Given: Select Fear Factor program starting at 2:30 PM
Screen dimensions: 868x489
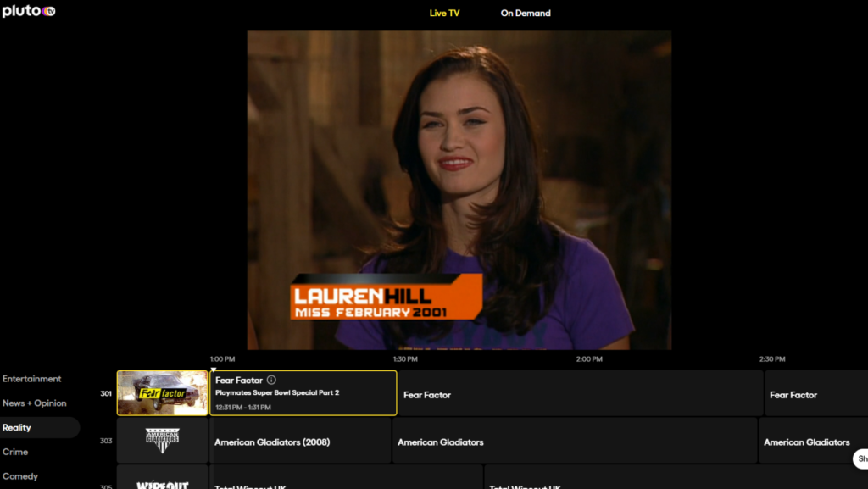Looking at the screenshot, I should [x=816, y=393].
